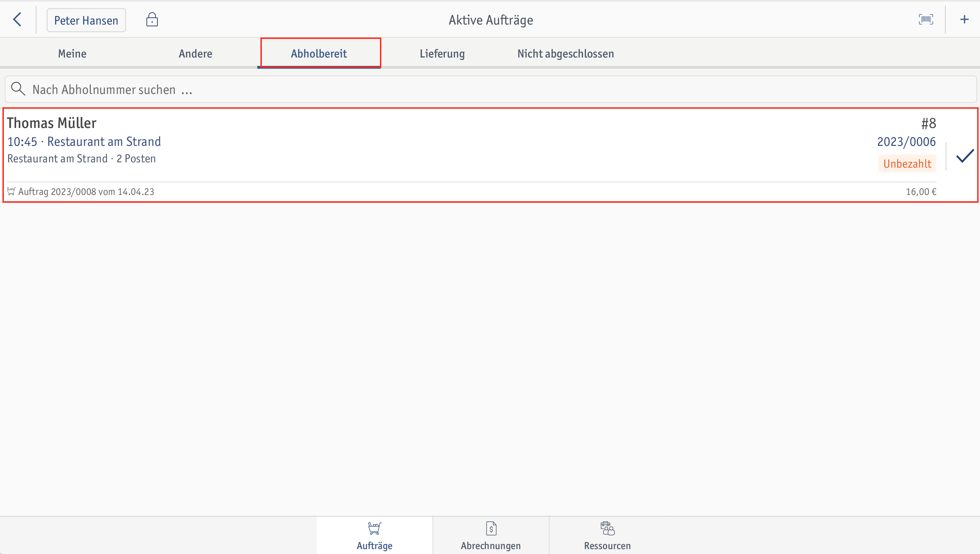Click the Unbezahlt status badge
980x554 pixels.
pyautogui.click(x=907, y=164)
